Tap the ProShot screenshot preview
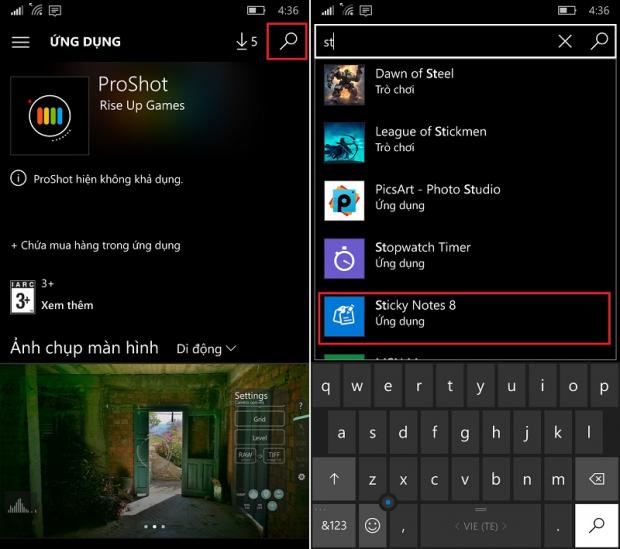This screenshot has width=620, height=549. 154,455
